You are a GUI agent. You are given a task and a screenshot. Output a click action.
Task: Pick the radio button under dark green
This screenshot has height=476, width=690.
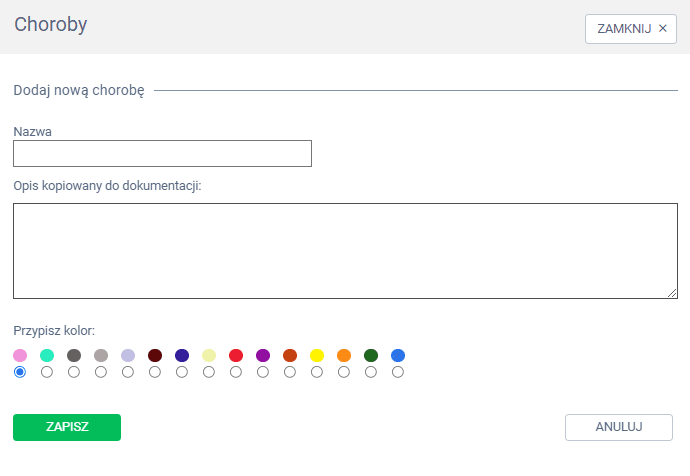371,372
